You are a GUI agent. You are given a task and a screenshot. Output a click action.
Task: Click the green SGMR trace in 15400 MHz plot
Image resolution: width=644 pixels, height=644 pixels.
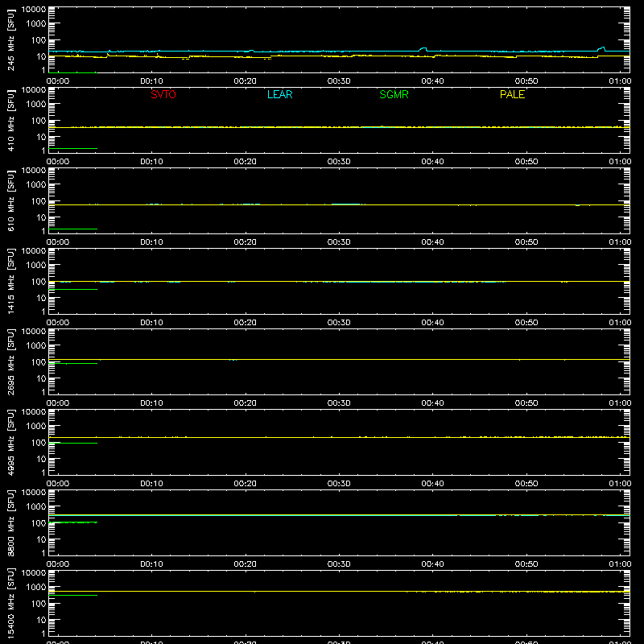(73, 595)
